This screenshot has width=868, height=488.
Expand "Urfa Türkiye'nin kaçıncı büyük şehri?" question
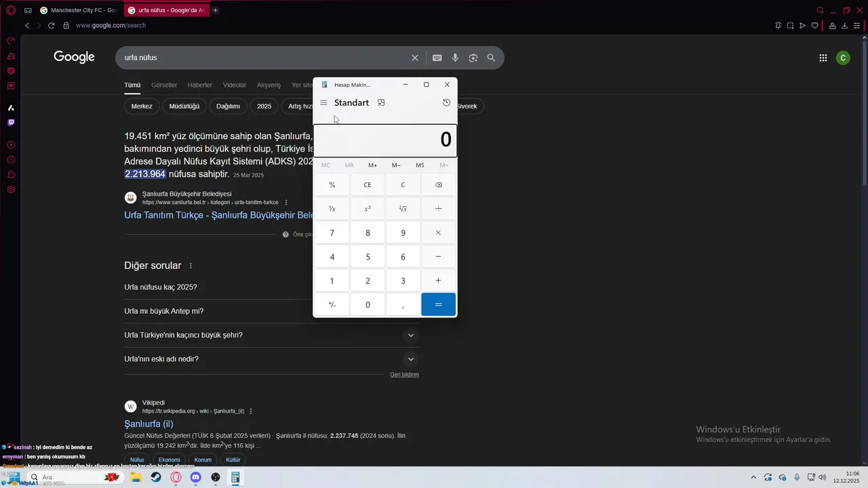(x=272, y=335)
